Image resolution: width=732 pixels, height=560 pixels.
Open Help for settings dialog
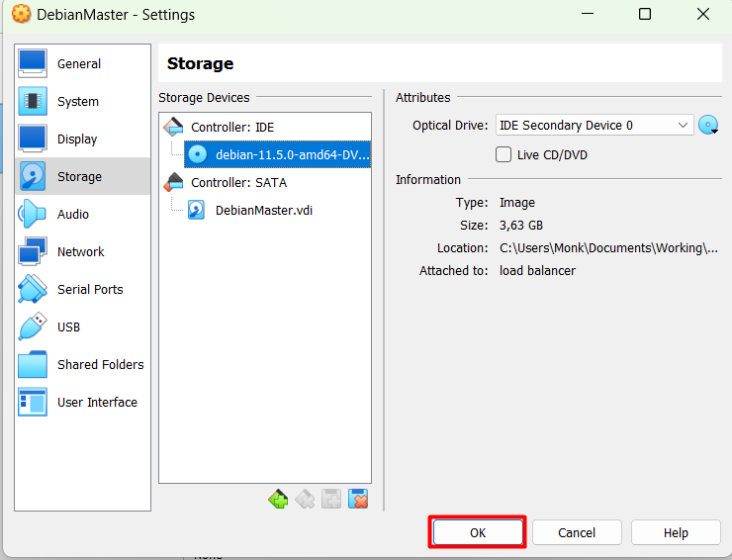(676, 532)
